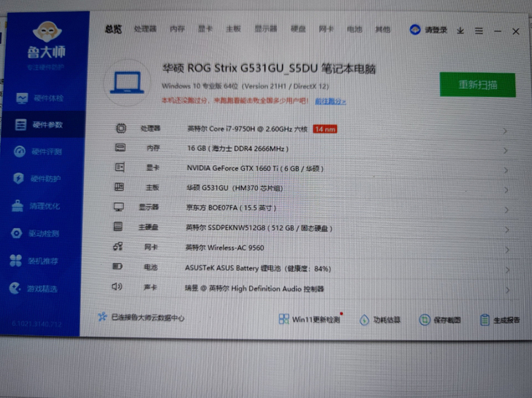Click the red benchmark score notice text
This screenshot has width=532, height=398.
click(x=235, y=101)
